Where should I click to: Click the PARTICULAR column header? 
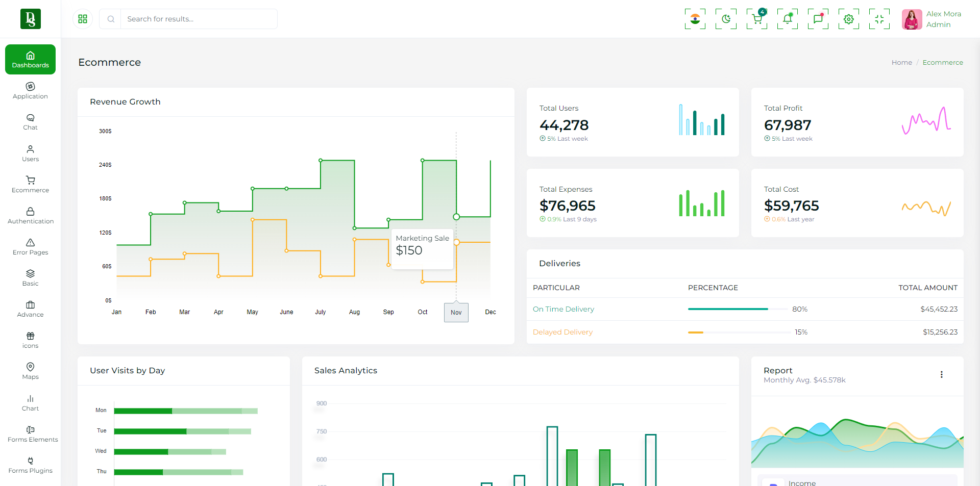(556, 288)
